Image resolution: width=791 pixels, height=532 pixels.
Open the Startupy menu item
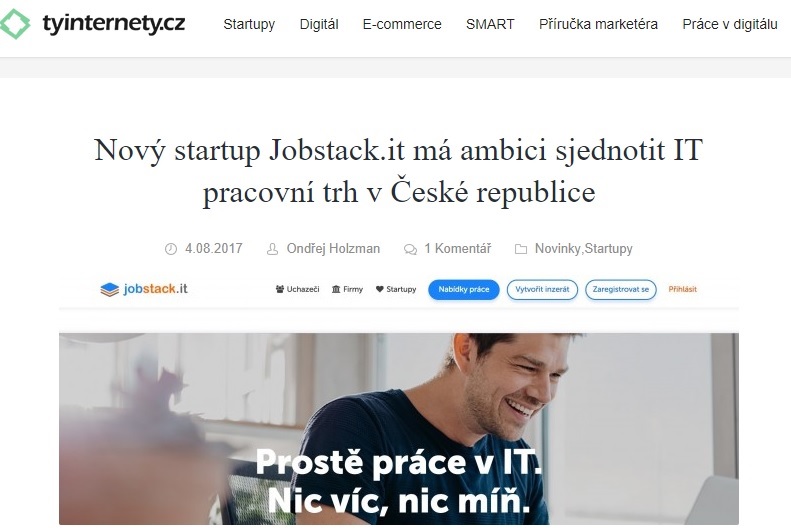249,24
